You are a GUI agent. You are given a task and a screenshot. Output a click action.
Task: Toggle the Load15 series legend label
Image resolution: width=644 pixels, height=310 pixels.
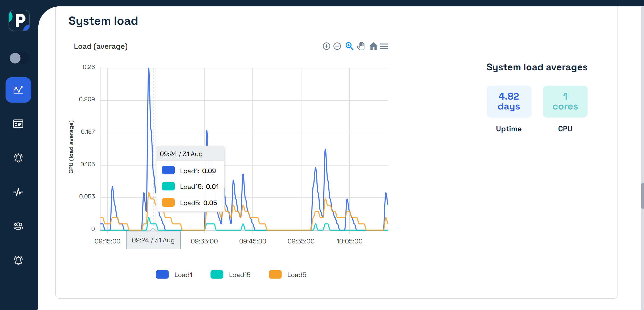point(240,275)
